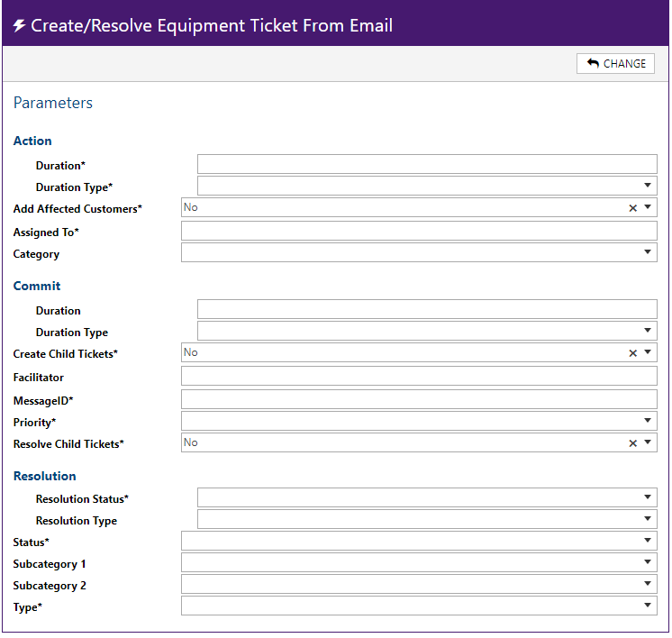Viewport: 672px width, 638px height.
Task: Click the Facilitator input field
Action: [x=419, y=376]
